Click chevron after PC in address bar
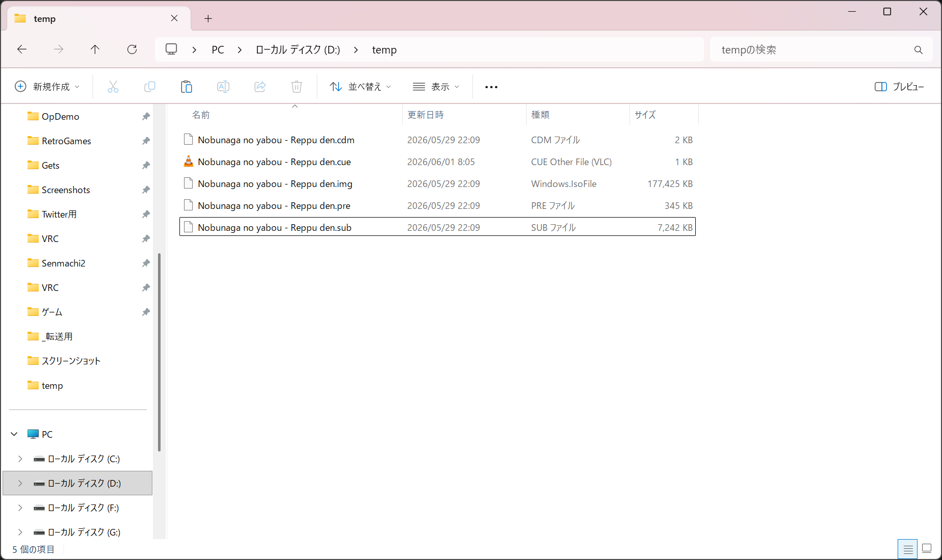Screen dimensions: 942x560 [x=240, y=50]
